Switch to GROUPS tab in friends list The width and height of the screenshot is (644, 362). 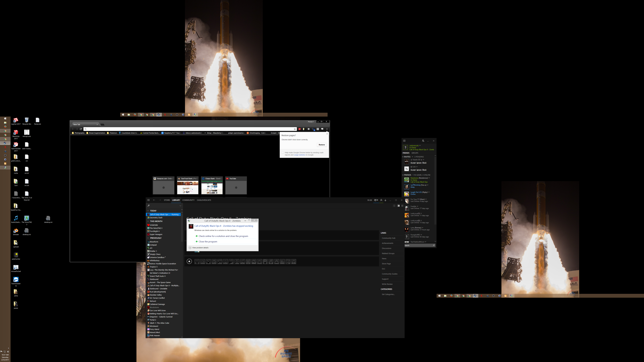point(415,153)
